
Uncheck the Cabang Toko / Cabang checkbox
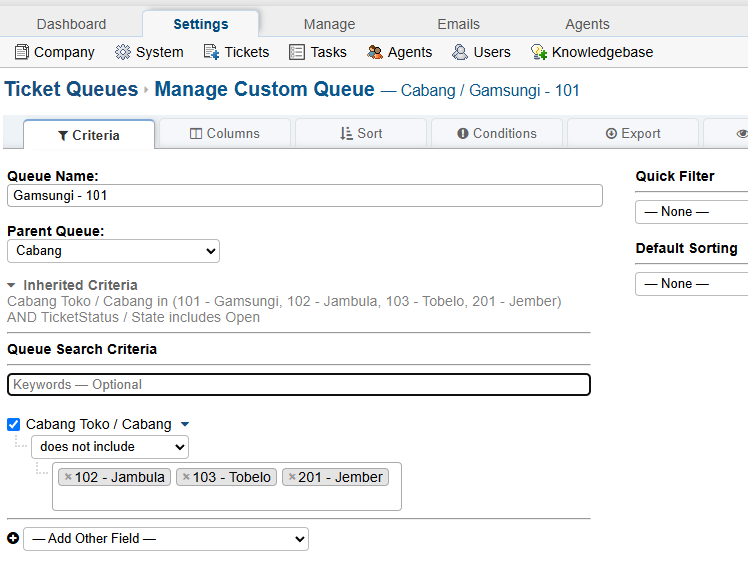[14, 425]
